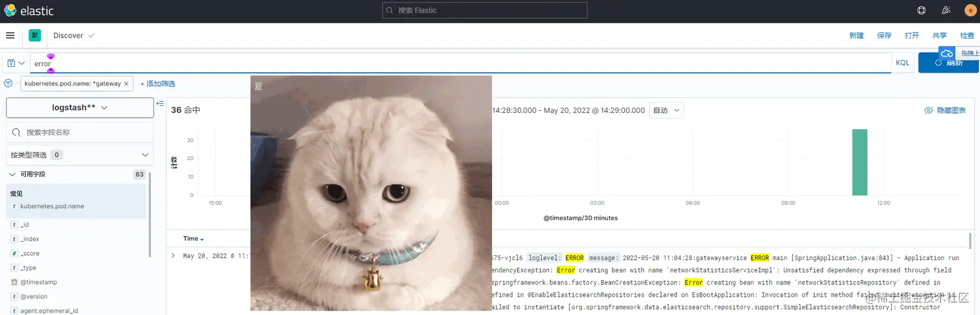This screenshot has height=315, width=980.
Task: Click the kubernetes.pod.name *gateway filter pill
Action: (73, 84)
